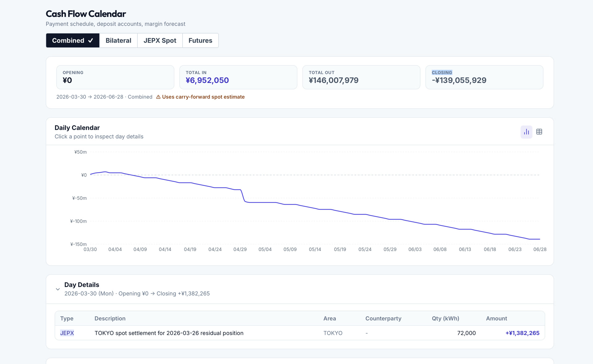The image size is (593, 364).
Task: Open the Bilateral tab
Action: pos(118,40)
